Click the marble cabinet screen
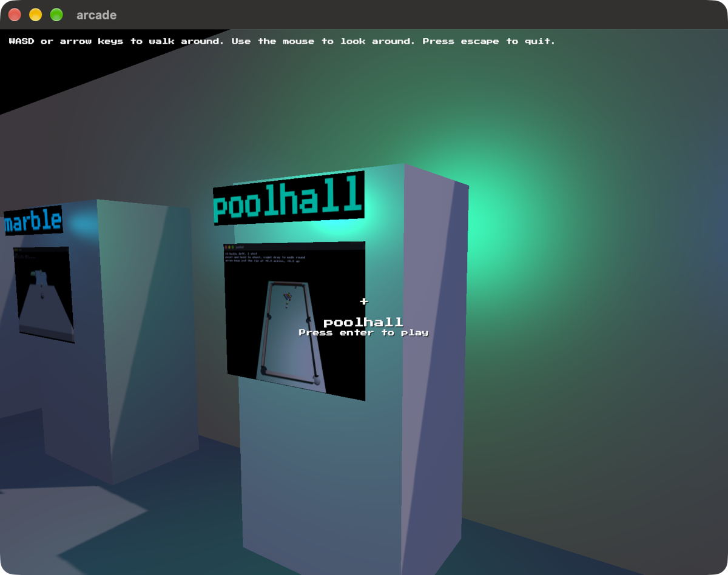 click(44, 294)
